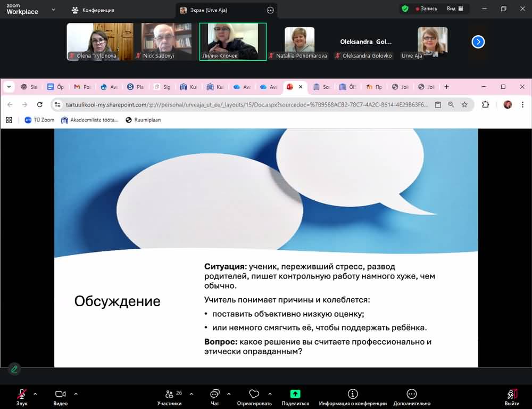The width and height of the screenshot is (532, 409).
Task: Click the Запись recording indicator
Action: (x=426, y=9)
